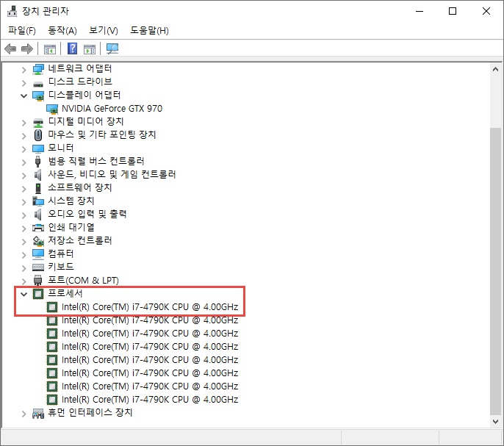
Task: Click the 휴먼 인터페이스 장치 icon
Action: tap(38, 414)
